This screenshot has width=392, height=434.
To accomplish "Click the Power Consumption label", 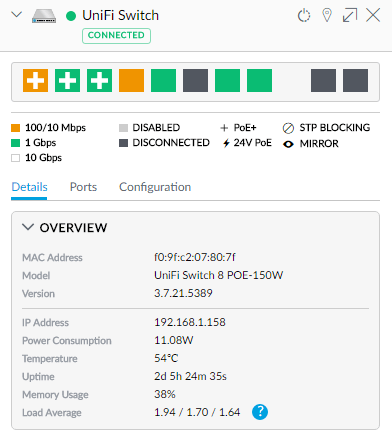I will point(67,341).
